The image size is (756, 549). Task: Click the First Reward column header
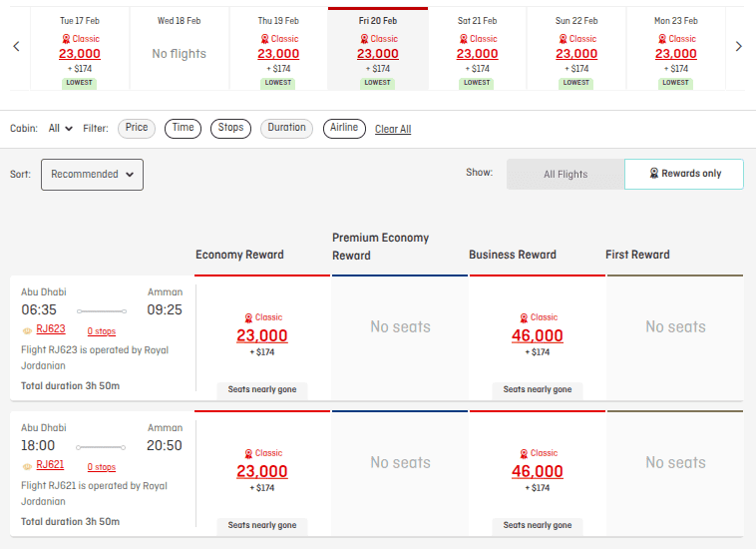click(x=637, y=255)
